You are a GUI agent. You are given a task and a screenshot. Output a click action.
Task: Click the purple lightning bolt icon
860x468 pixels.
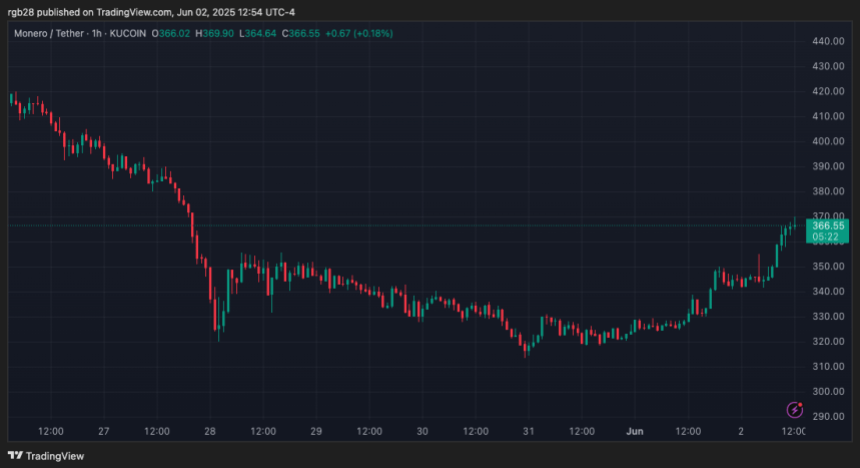795,409
